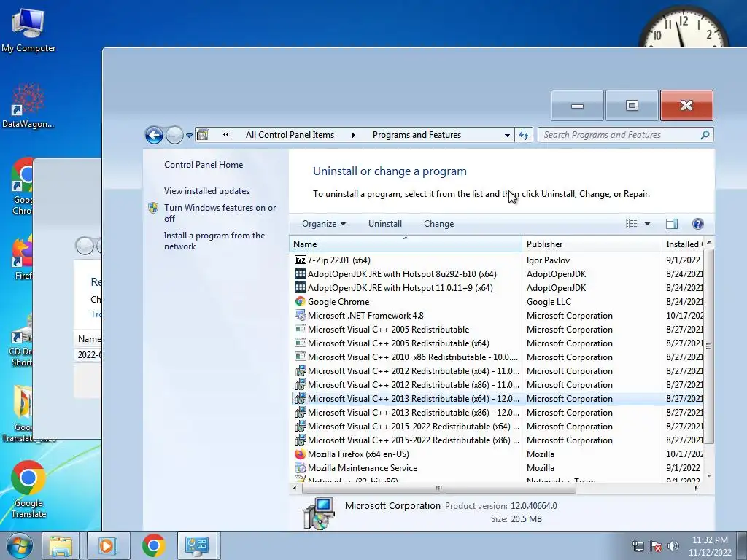Select Visual C++ 2012 Redistributable (x64) icon
Screen dimensions: 747x560
pyautogui.click(x=300, y=371)
